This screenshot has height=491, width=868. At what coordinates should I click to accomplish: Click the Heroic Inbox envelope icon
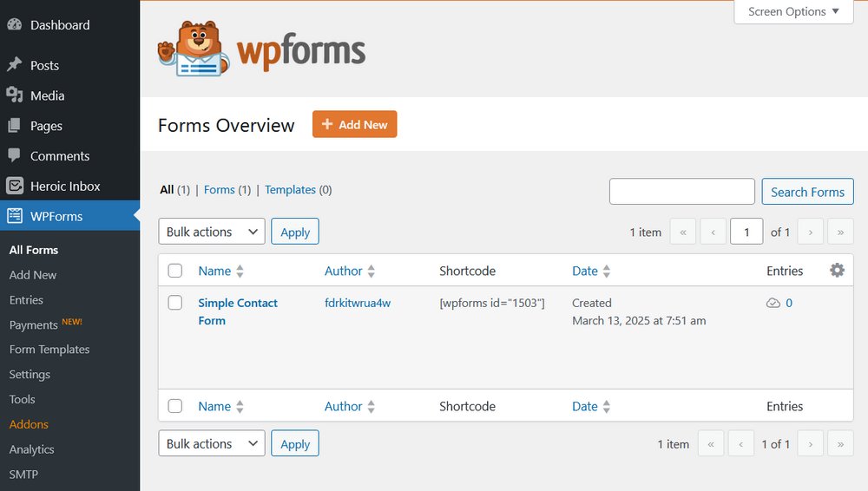point(15,186)
